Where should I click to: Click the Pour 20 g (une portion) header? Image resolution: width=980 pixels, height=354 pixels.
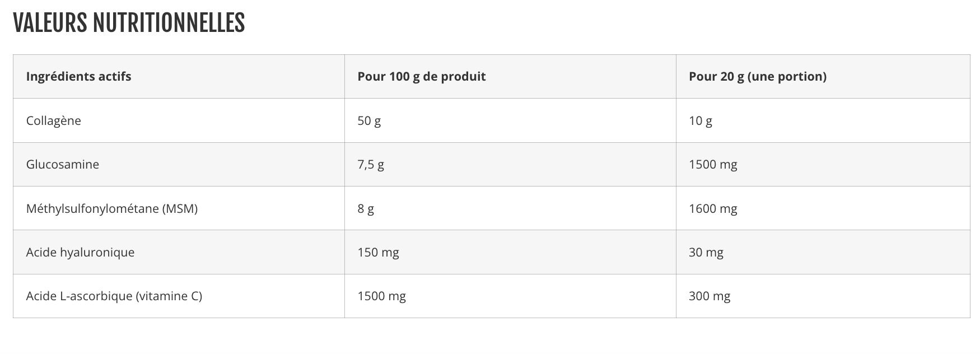tap(757, 77)
